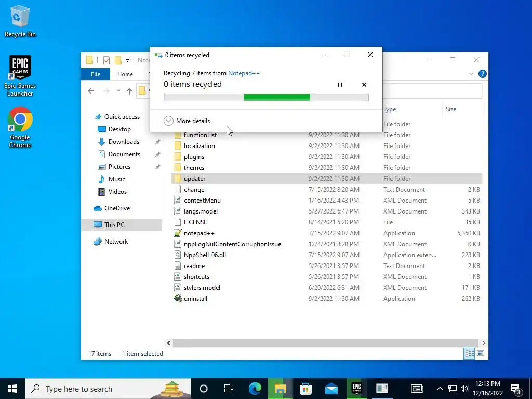Open the Notepad++ link in the recycle dialog
Viewport: 532px width, 399px height.
[244, 73]
